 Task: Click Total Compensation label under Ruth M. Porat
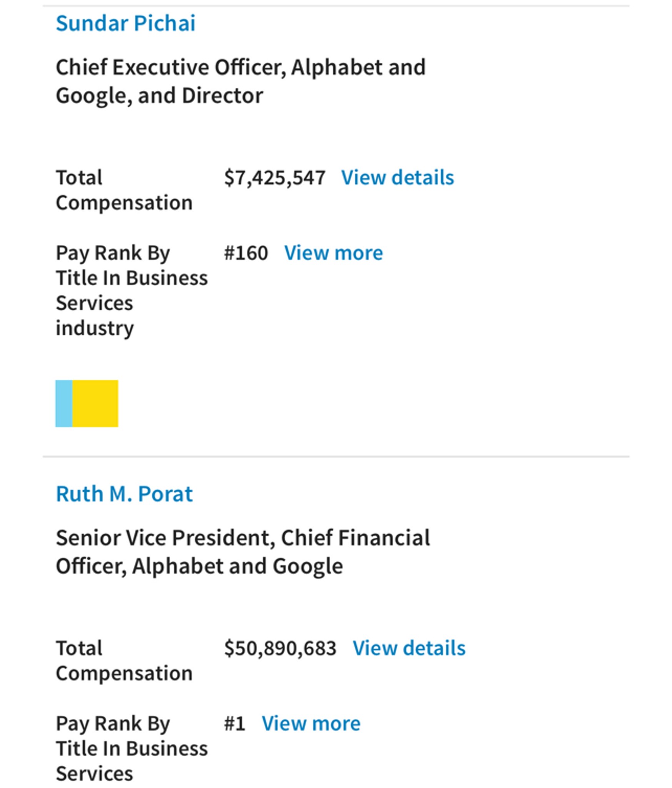click(x=124, y=661)
